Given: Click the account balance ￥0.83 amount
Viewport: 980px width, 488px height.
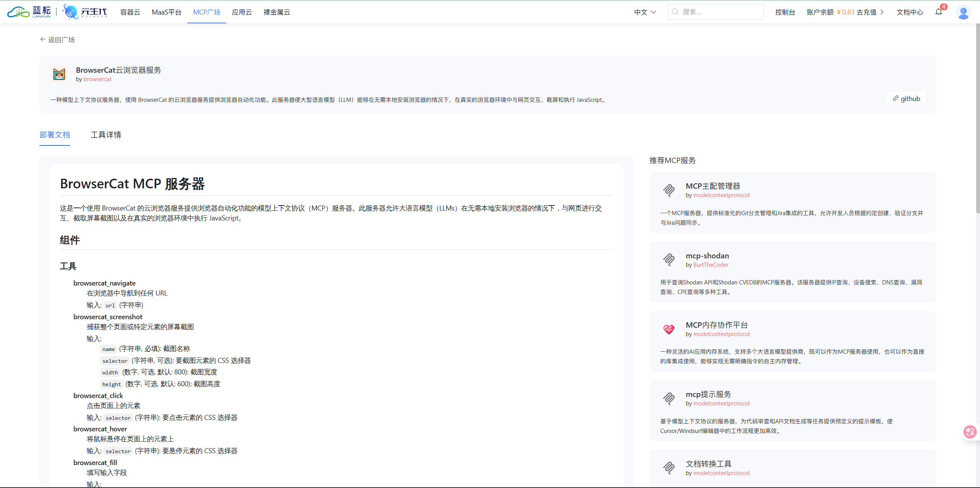Looking at the screenshot, I should [846, 12].
